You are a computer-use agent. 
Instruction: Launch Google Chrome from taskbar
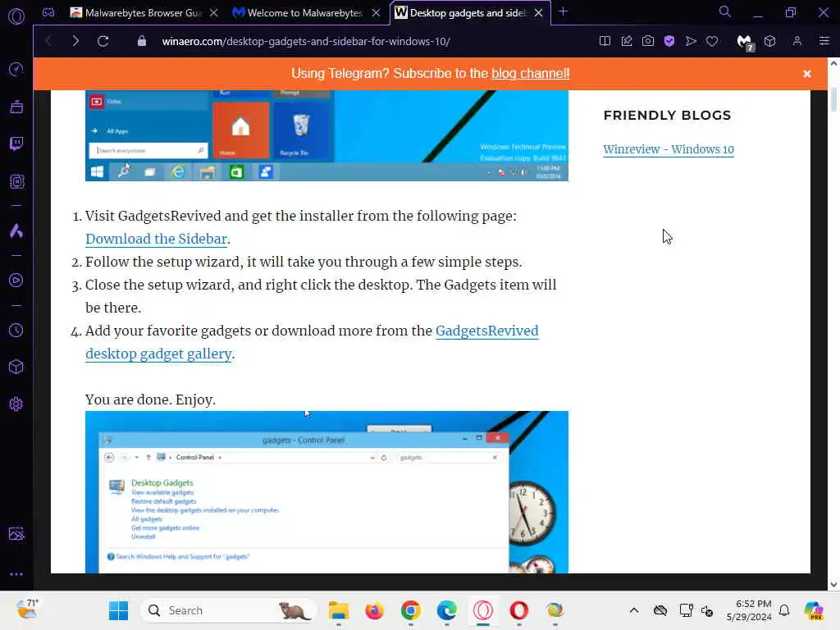pos(411,610)
